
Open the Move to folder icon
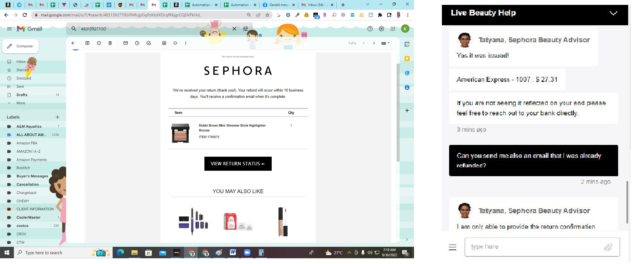(164, 43)
